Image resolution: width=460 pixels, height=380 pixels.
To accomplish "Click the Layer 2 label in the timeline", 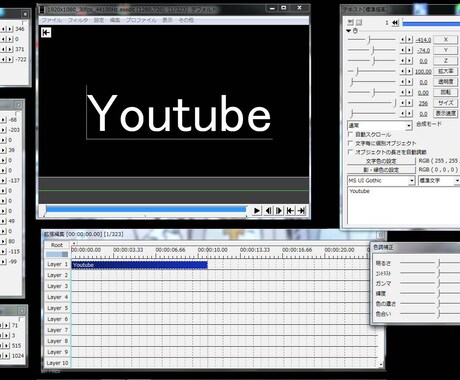I will click(57, 275).
